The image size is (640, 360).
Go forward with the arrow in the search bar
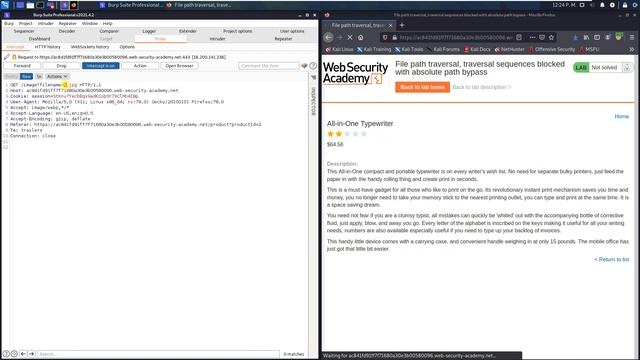tap(31, 354)
